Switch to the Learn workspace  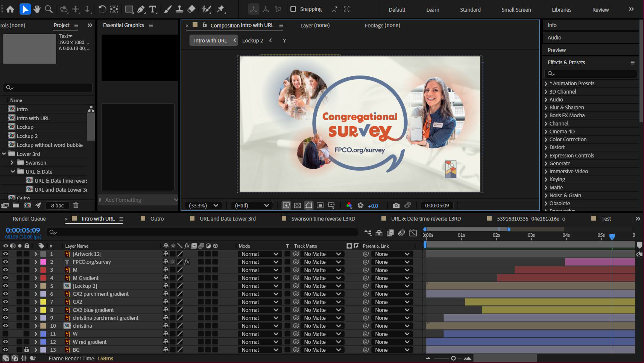click(x=433, y=10)
